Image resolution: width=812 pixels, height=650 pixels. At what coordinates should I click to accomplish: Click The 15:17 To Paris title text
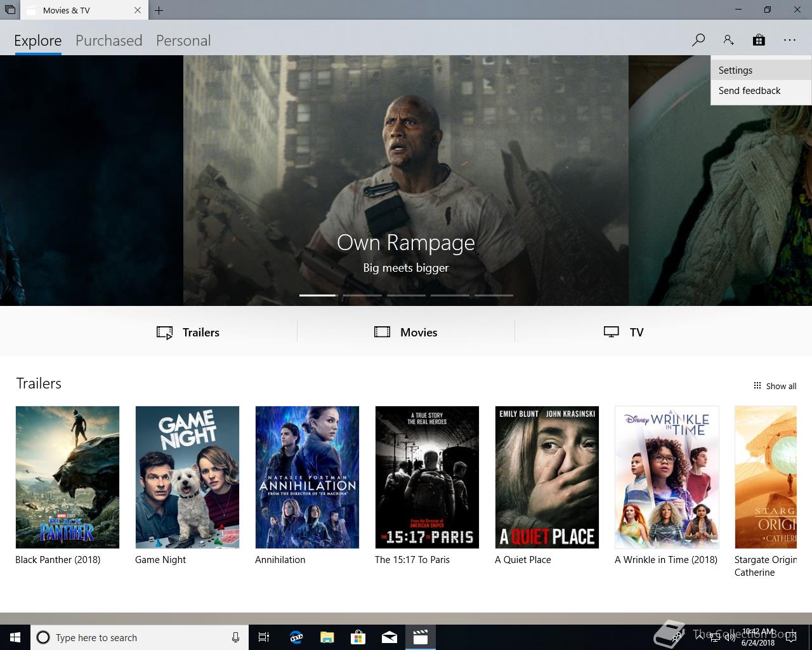click(412, 560)
